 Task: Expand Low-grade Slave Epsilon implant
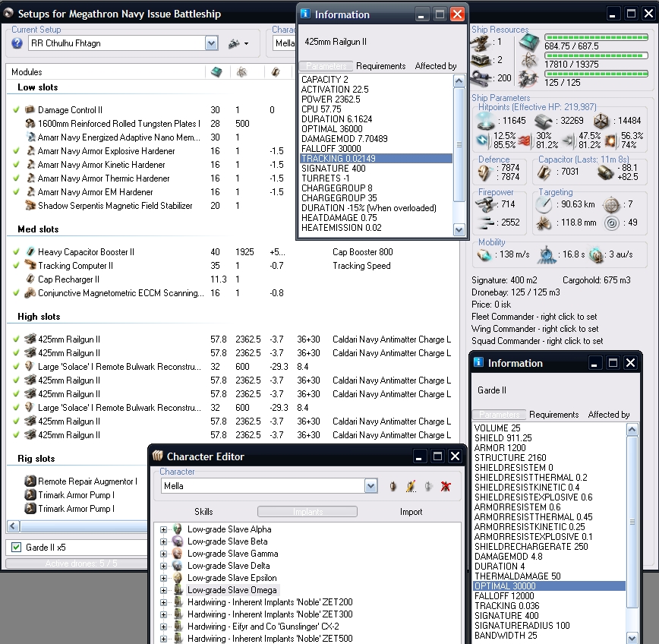pyautogui.click(x=163, y=578)
